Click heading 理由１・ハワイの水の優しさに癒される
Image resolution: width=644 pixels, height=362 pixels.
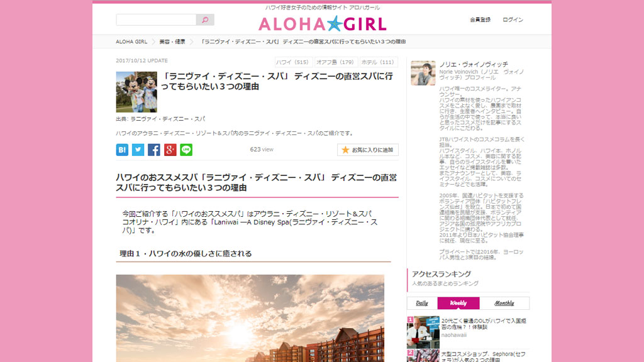186,254
